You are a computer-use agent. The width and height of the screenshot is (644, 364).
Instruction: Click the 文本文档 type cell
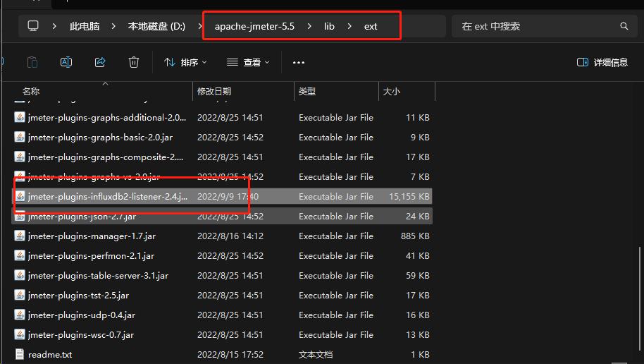tap(316, 355)
